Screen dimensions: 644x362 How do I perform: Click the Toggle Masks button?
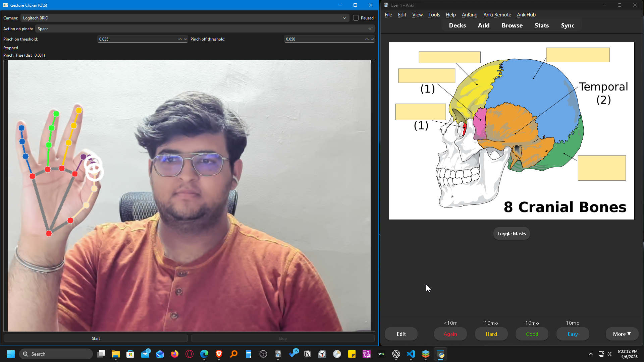click(x=511, y=233)
